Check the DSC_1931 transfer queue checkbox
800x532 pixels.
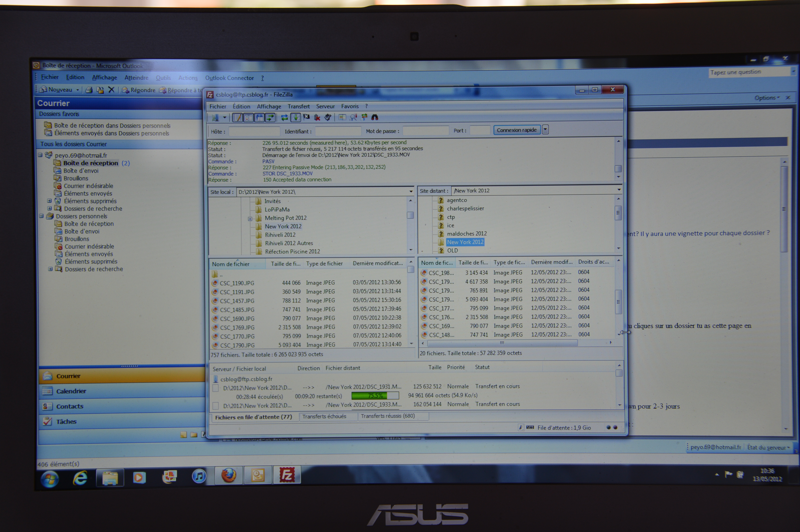point(215,388)
